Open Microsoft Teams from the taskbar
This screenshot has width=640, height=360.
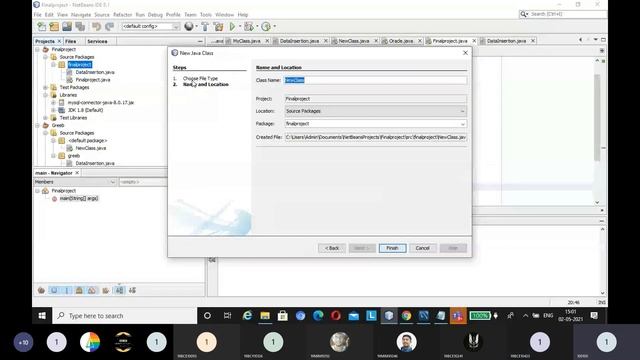pyautogui.click(x=458, y=316)
